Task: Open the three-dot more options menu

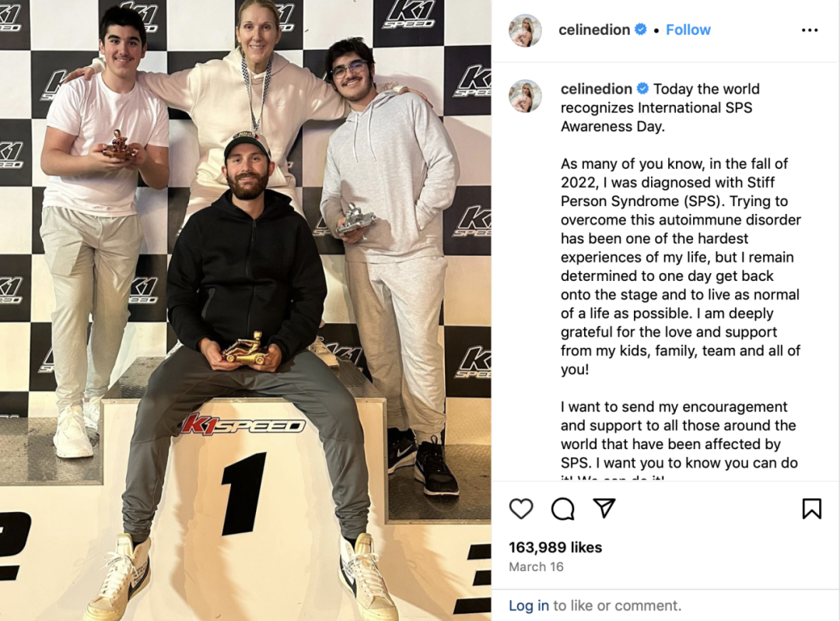Action: coord(810,30)
